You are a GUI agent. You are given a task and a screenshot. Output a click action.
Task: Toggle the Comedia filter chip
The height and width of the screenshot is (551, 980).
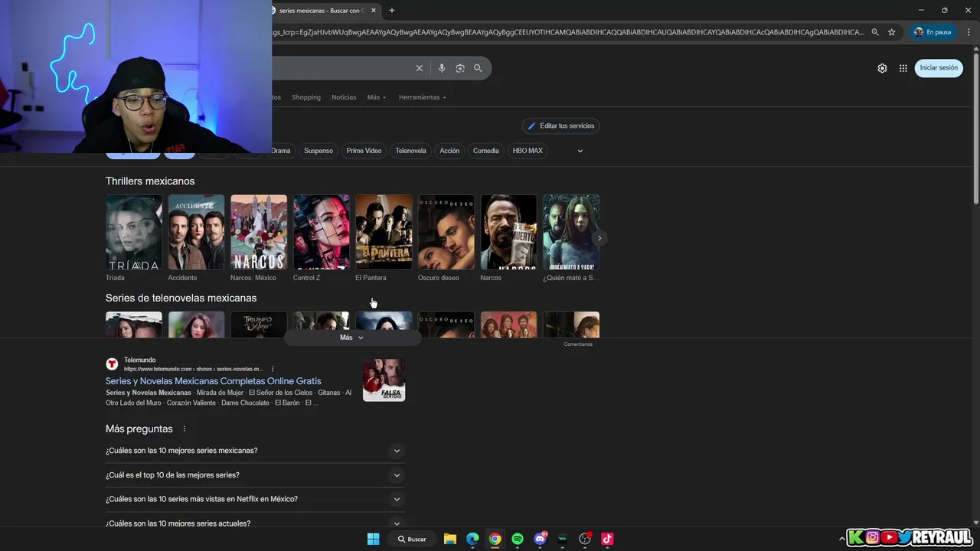pos(485,151)
